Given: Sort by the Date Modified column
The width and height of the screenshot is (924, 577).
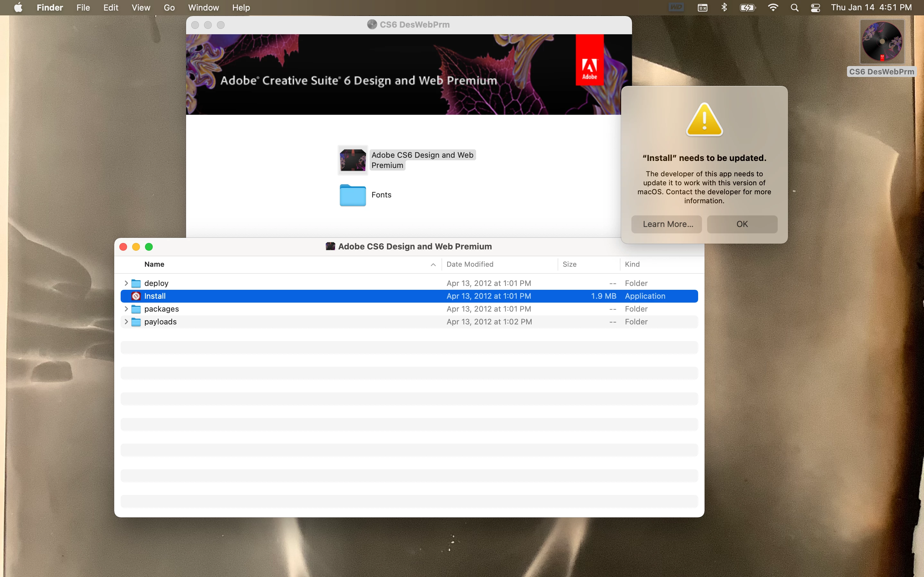Looking at the screenshot, I should tap(470, 264).
